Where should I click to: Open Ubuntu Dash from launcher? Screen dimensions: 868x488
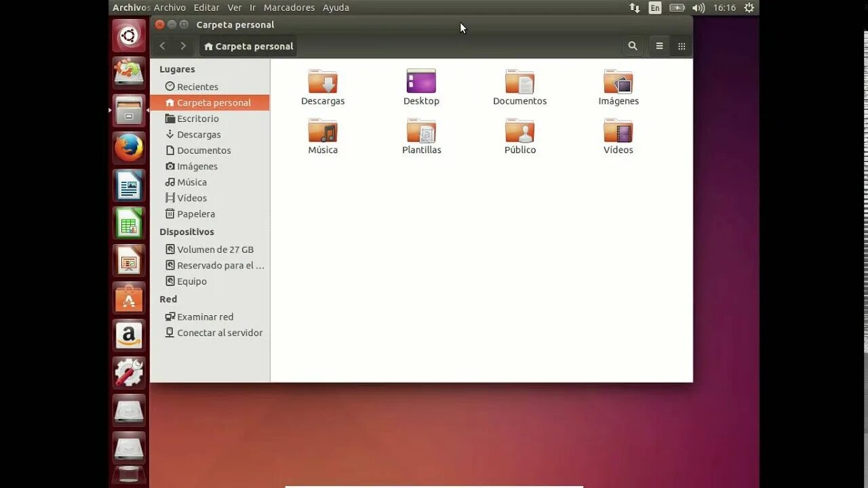tap(129, 35)
